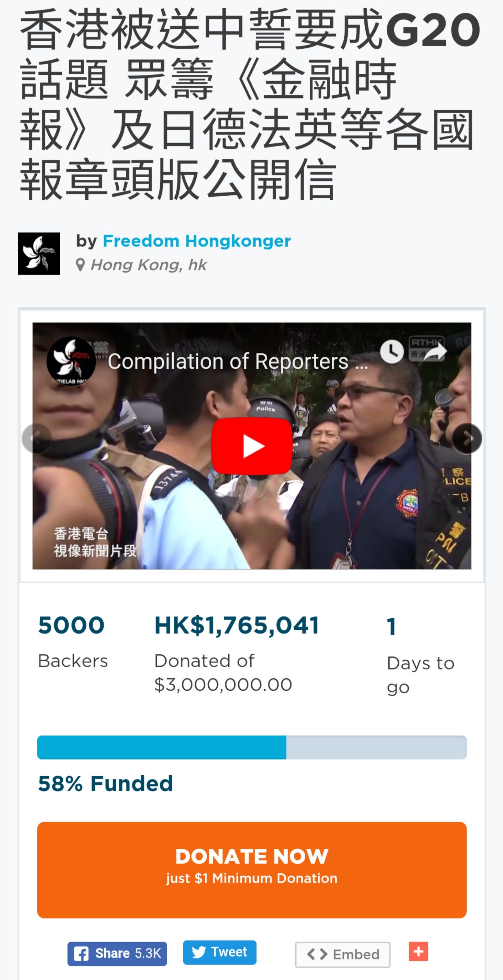This screenshot has height=980, width=503.
Task: Click the DONATE NOW button
Action: (252, 870)
